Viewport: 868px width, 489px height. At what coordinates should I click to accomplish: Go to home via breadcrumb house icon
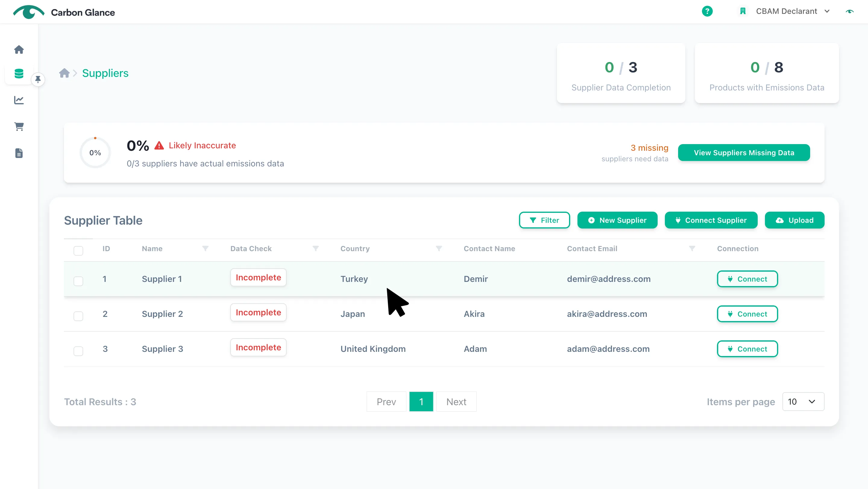click(64, 73)
